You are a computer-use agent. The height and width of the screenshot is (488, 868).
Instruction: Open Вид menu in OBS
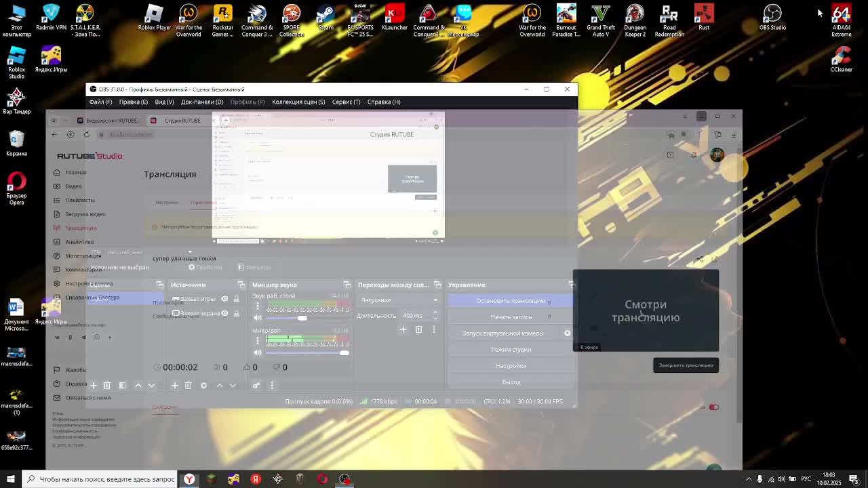tap(164, 102)
